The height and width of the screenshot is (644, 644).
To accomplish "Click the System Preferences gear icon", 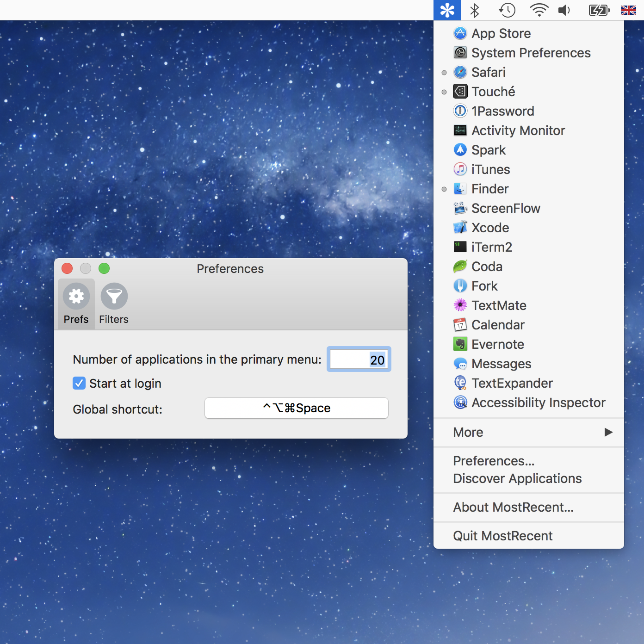I will point(460,53).
